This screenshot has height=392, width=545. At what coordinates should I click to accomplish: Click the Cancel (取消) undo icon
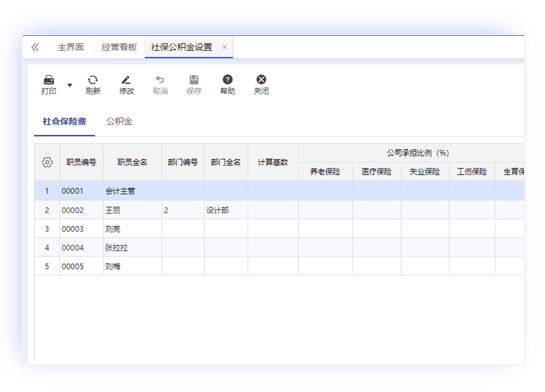pos(160,80)
